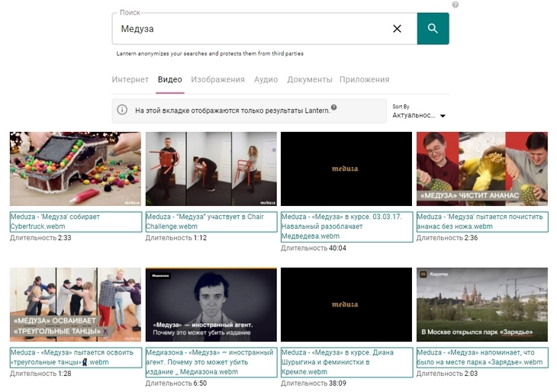Click the Навальный разоблачает Медведева video link
This screenshot has width=557, height=392.
(346, 227)
